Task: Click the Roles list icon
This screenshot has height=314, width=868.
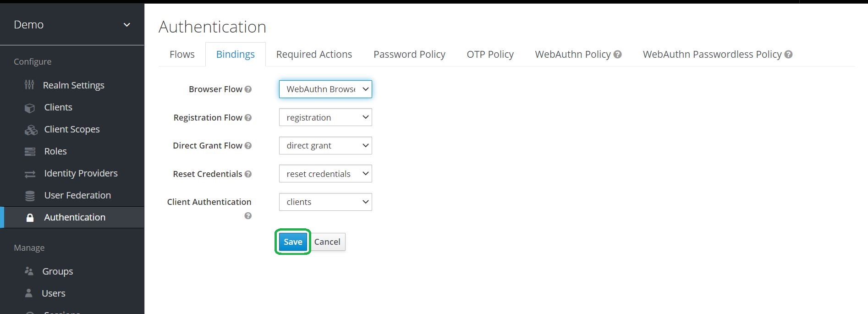Action: [x=30, y=152]
